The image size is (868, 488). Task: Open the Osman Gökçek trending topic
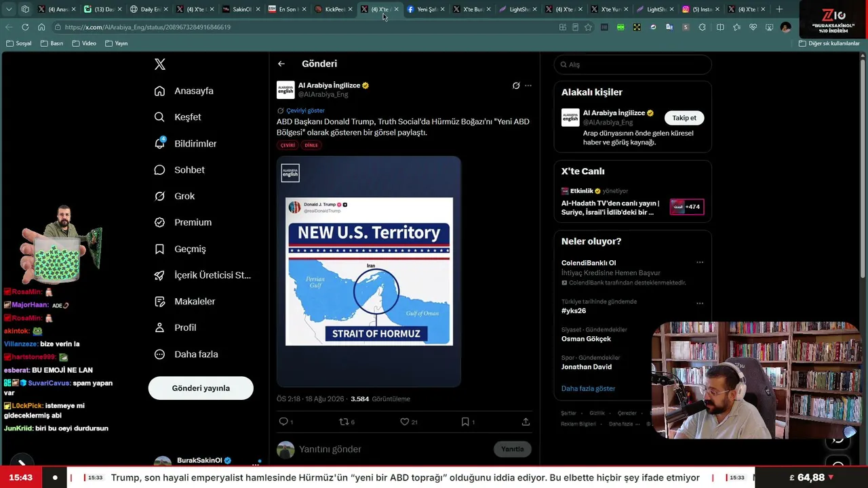click(x=586, y=339)
